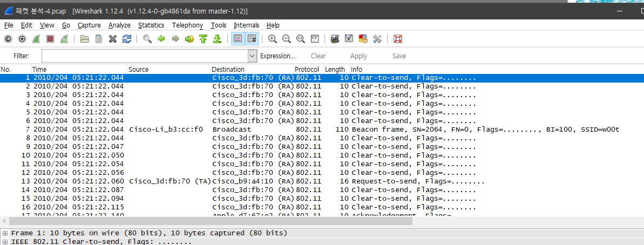Click the horizontal scrollbar of packet list
644x245 pixels.
210,221
